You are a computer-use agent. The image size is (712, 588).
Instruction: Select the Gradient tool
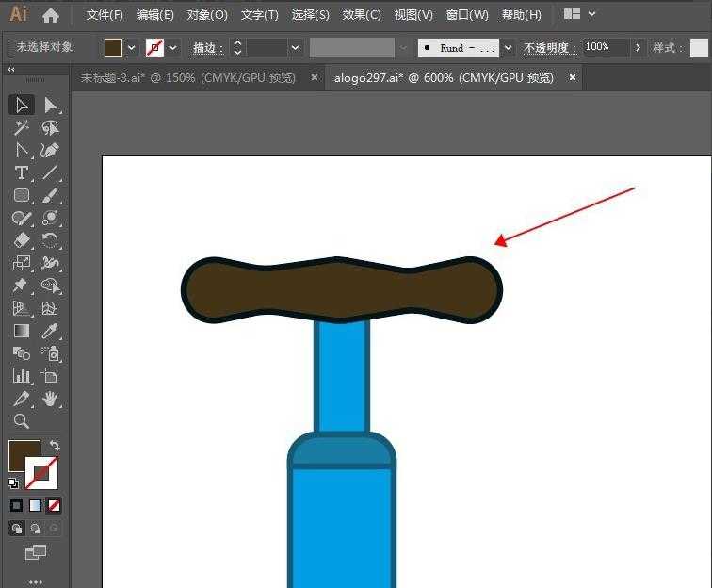click(21, 331)
